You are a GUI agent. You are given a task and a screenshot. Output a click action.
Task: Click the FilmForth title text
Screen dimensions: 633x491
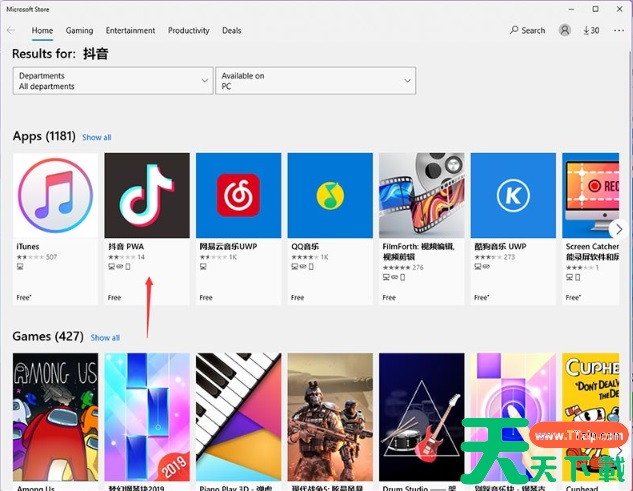[x=419, y=252]
